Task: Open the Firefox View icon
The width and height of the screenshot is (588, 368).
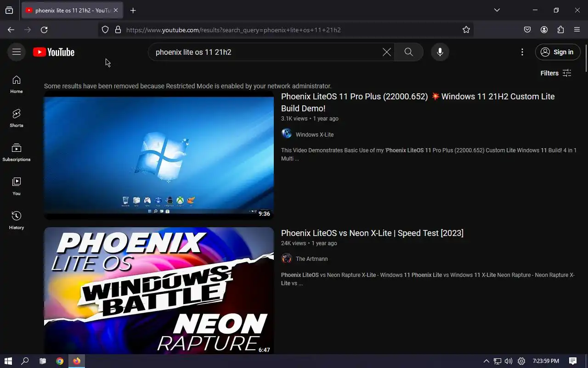Action: (9, 10)
